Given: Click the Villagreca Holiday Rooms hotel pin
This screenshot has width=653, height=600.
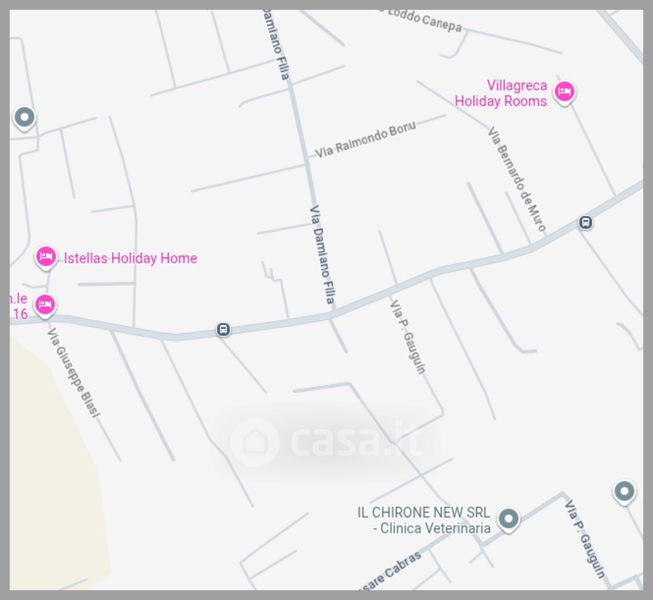Looking at the screenshot, I should [x=564, y=92].
